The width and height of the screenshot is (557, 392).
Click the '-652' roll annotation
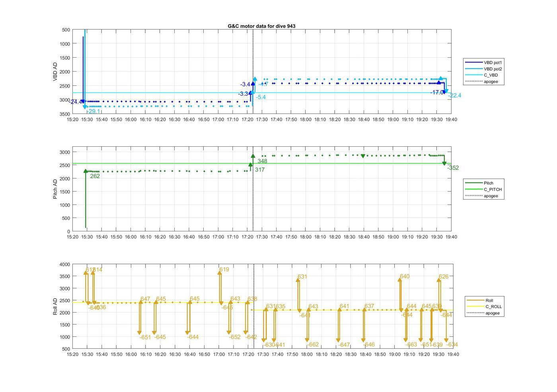pyautogui.click(x=235, y=337)
